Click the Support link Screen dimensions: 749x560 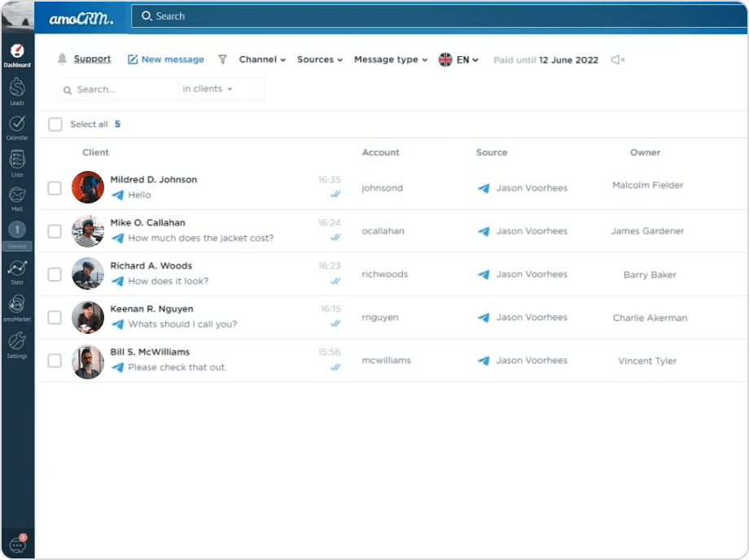(x=92, y=59)
